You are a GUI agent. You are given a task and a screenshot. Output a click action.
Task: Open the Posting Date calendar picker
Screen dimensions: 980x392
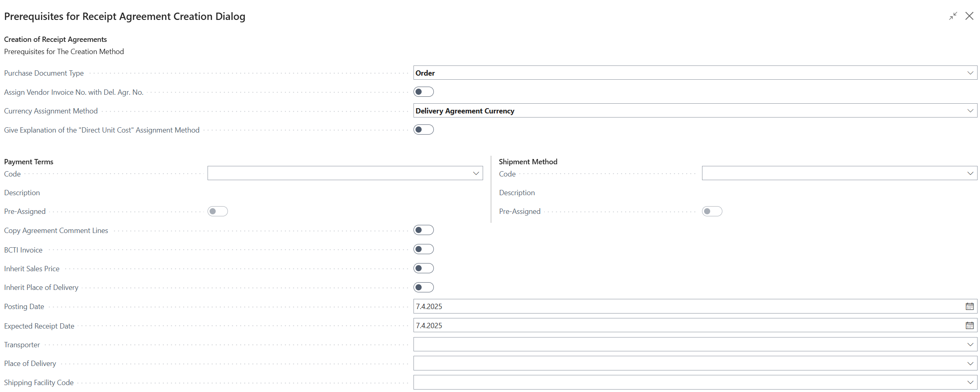click(969, 306)
